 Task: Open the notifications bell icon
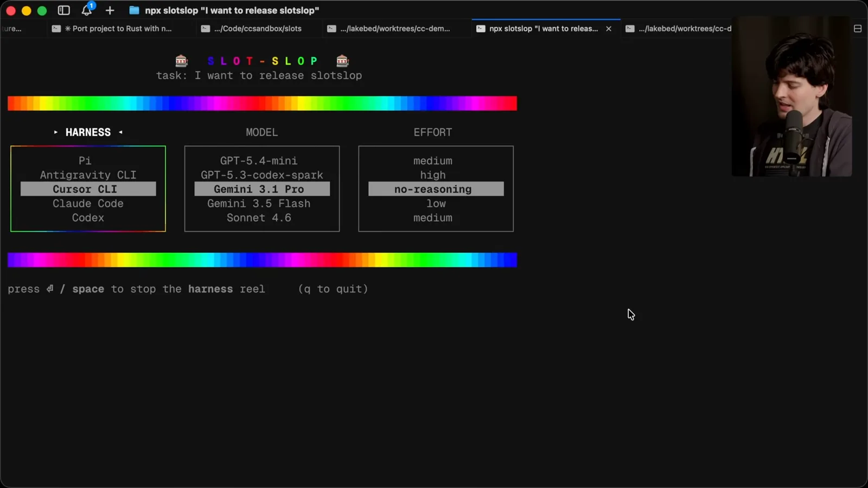click(x=87, y=10)
